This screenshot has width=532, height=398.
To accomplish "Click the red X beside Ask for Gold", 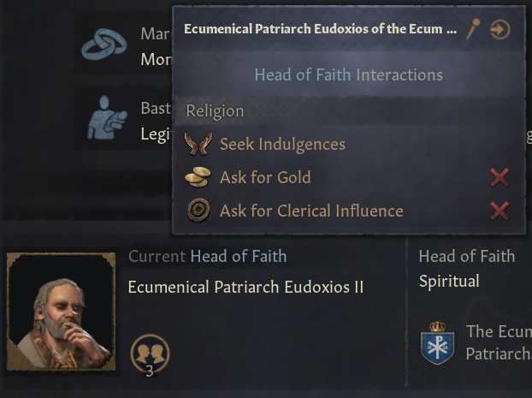I will click(x=499, y=177).
